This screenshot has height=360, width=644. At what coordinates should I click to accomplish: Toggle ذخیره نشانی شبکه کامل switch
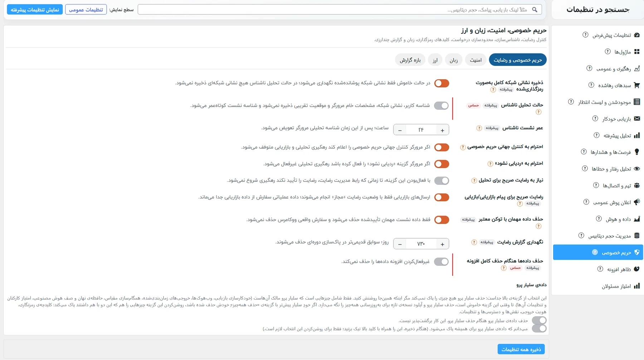(x=441, y=83)
